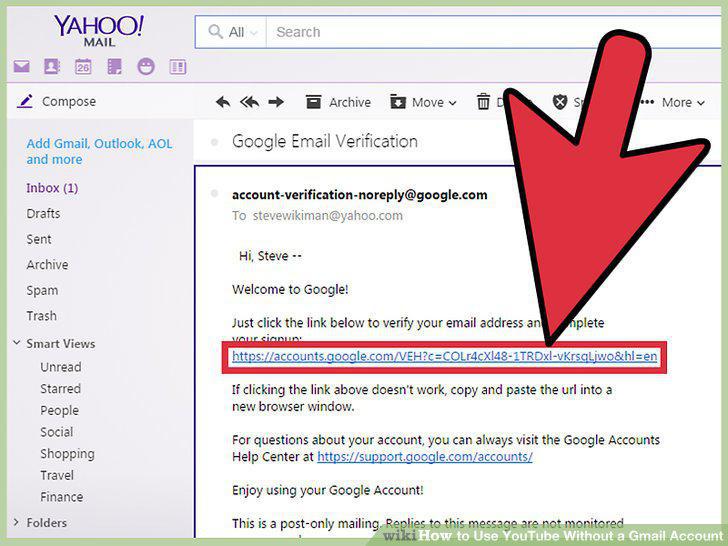Click the Spam shield icon
This screenshot has width=728, height=546.
point(560,102)
